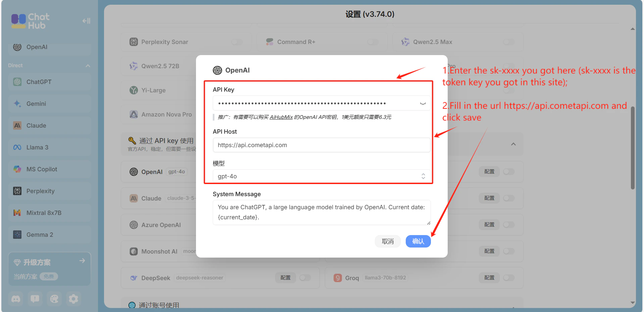
Task: Click the key icon for API key section
Action: 132,140
